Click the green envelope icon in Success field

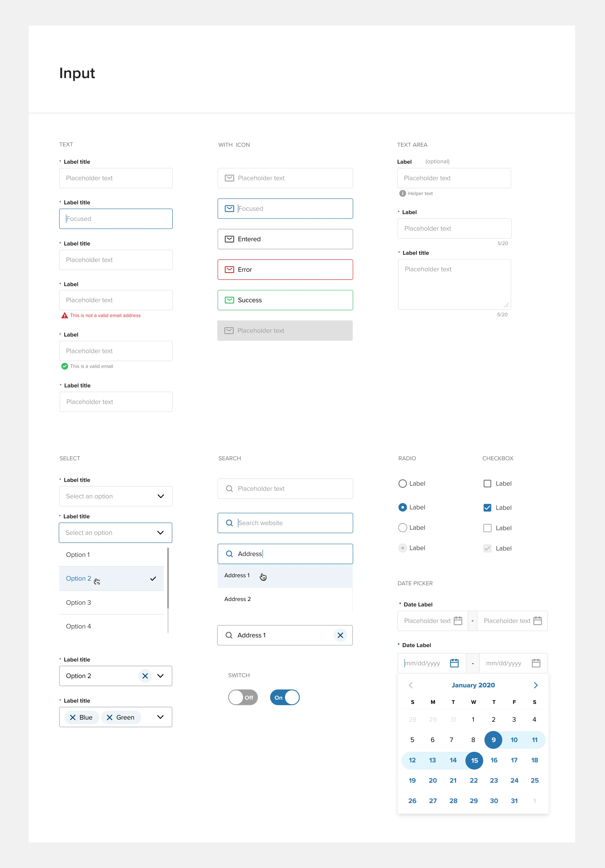coord(229,300)
